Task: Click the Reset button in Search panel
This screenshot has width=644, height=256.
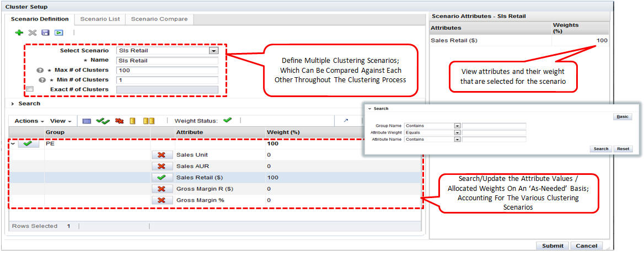Action: point(623,149)
